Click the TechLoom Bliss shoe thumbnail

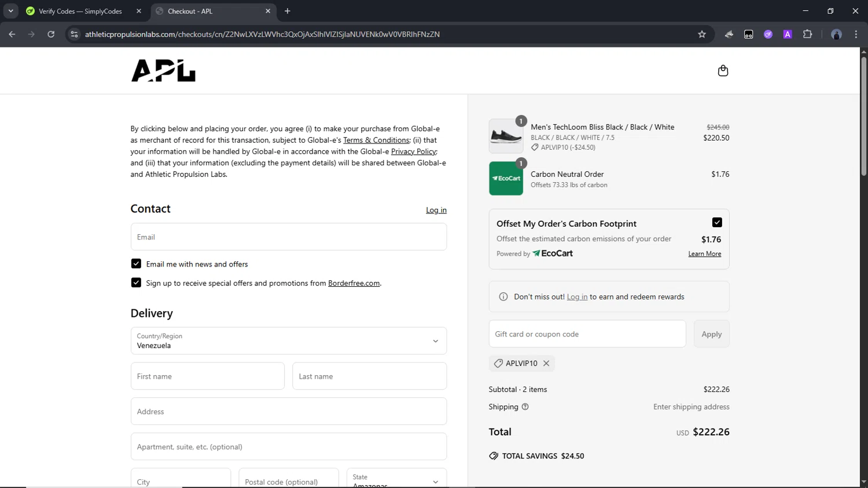tap(506, 136)
